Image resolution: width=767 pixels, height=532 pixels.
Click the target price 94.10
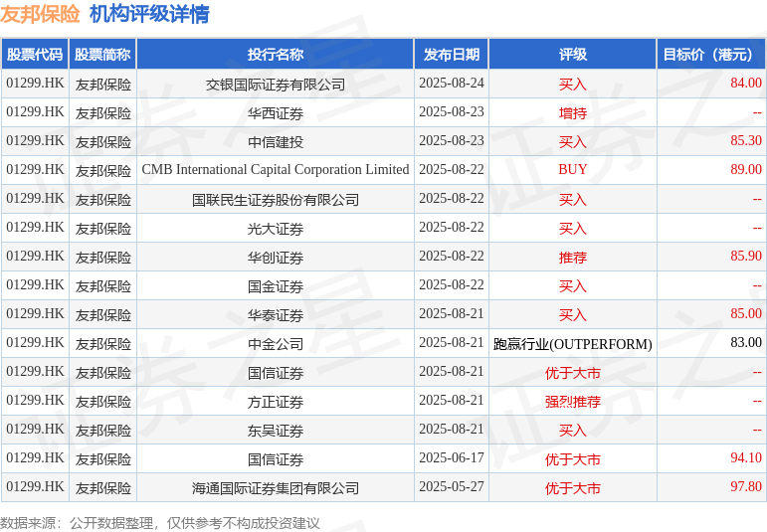(x=746, y=458)
